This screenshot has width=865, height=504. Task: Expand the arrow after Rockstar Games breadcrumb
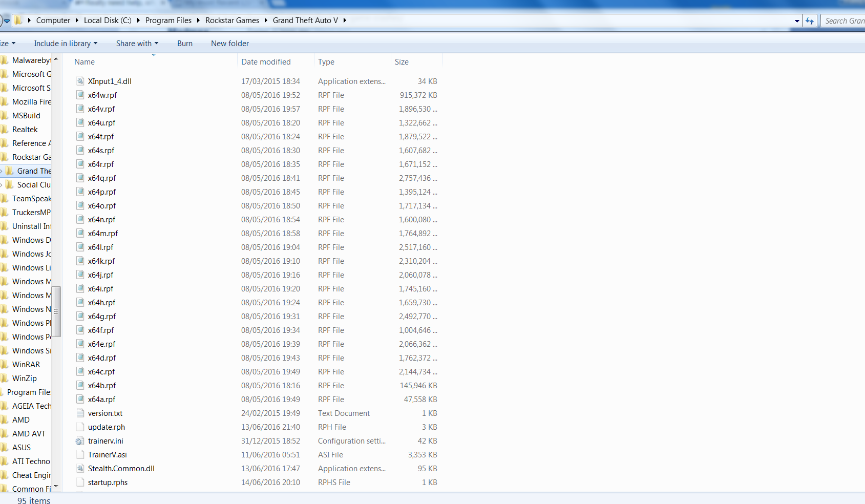pyautogui.click(x=266, y=20)
